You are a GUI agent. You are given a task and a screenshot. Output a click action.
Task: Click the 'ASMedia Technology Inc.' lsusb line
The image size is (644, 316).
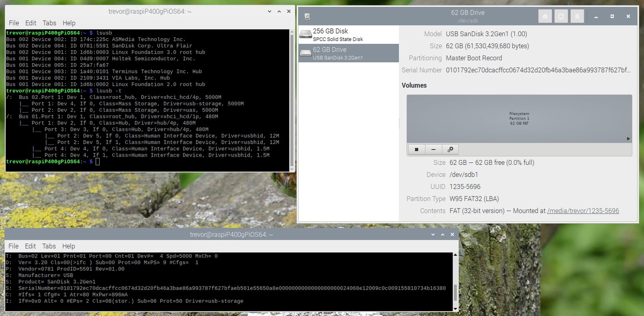pos(96,39)
